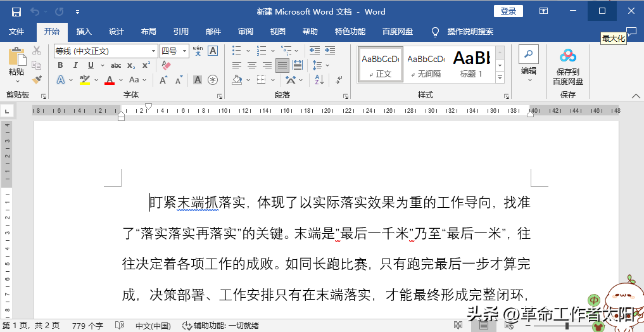Click the zoom slider in the status bar

[x=567, y=326]
